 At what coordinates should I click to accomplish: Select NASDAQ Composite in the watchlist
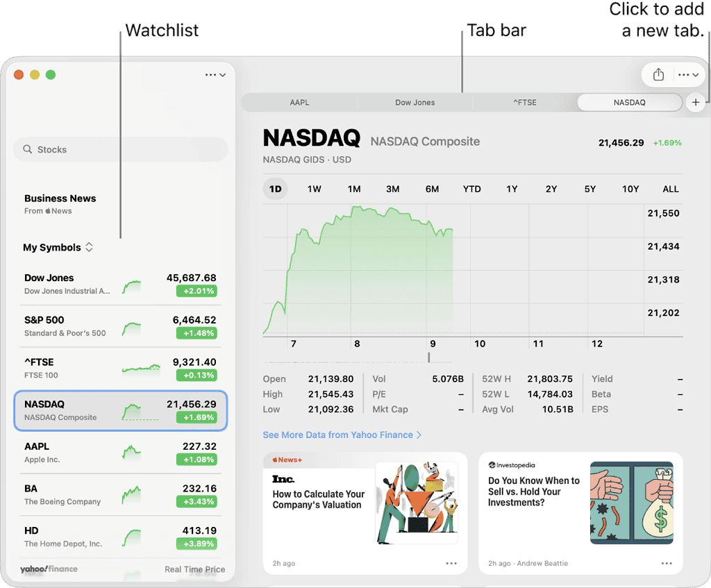click(x=121, y=411)
